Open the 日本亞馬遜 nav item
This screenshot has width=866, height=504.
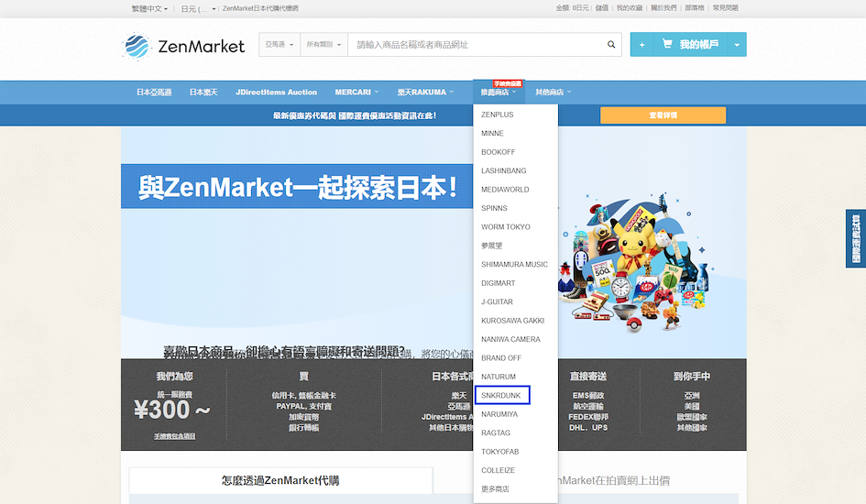[x=154, y=93]
